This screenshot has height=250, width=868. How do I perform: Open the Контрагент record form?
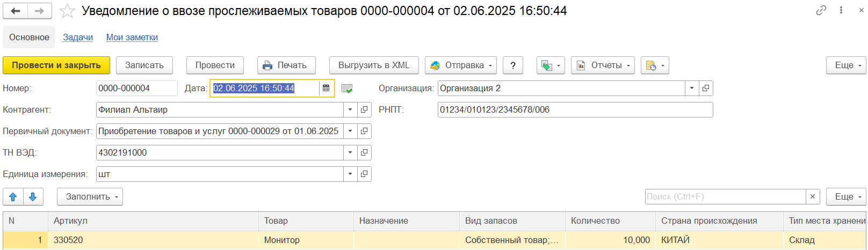(364, 109)
